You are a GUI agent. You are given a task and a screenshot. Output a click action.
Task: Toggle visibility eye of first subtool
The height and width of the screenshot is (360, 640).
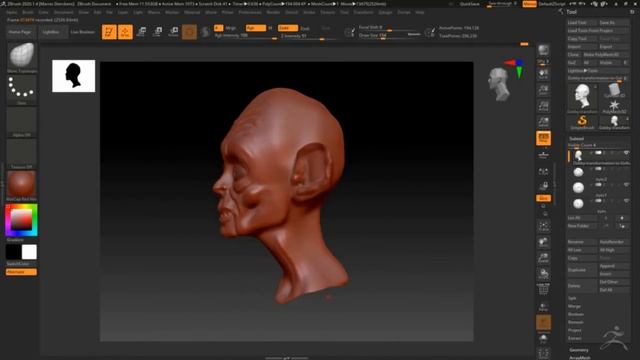tap(626, 153)
